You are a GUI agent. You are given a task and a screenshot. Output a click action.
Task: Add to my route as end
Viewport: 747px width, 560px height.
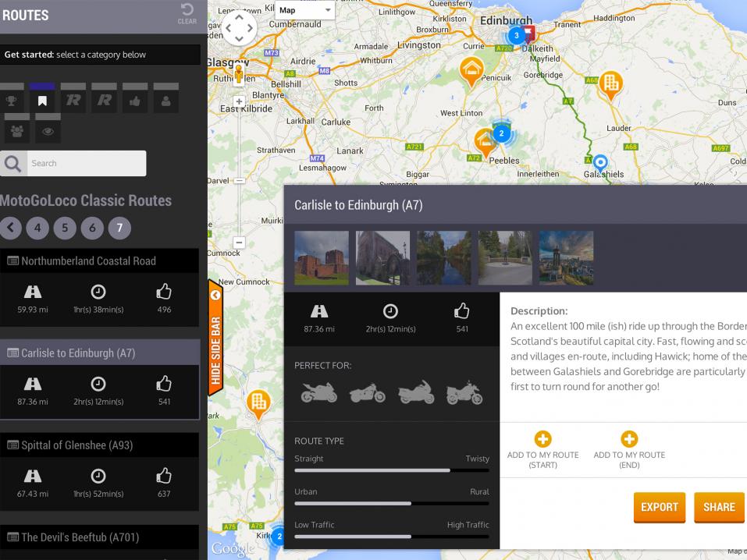tap(629, 450)
